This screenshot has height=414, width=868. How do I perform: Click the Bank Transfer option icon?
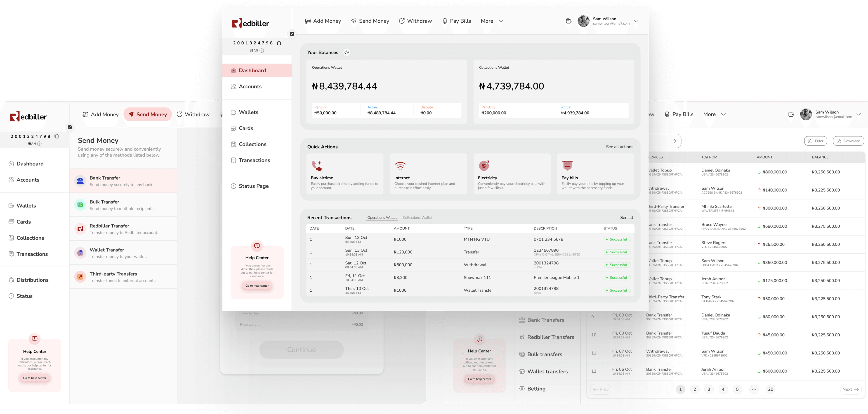coord(80,181)
